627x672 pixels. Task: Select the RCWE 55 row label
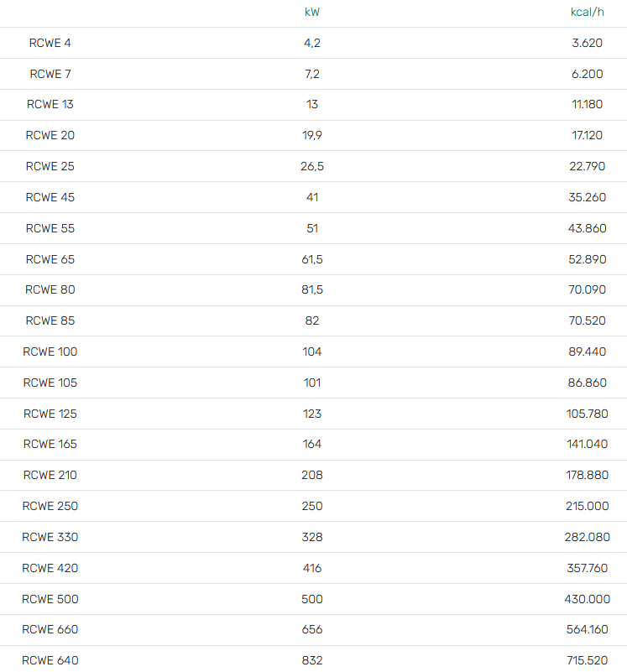tap(50, 228)
